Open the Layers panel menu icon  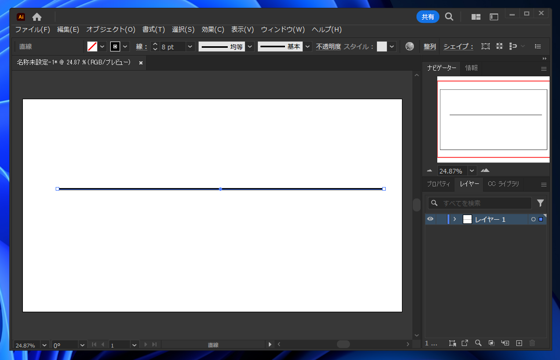(544, 185)
